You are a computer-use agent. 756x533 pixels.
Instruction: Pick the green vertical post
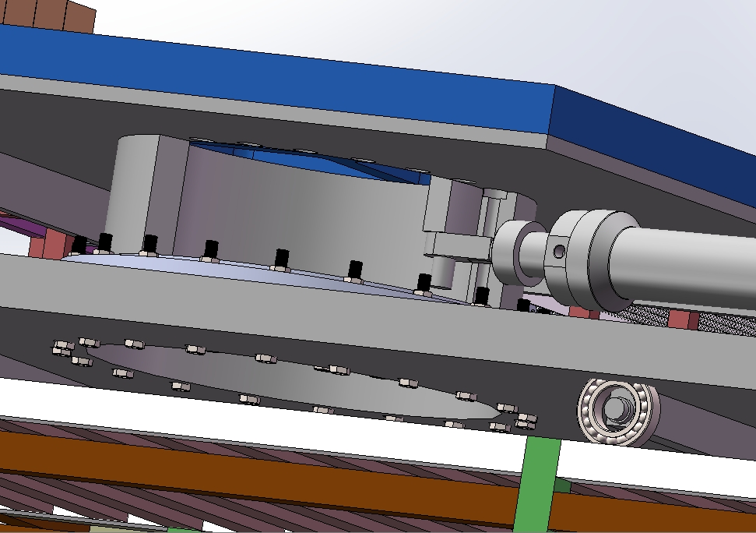[x=539, y=484]
